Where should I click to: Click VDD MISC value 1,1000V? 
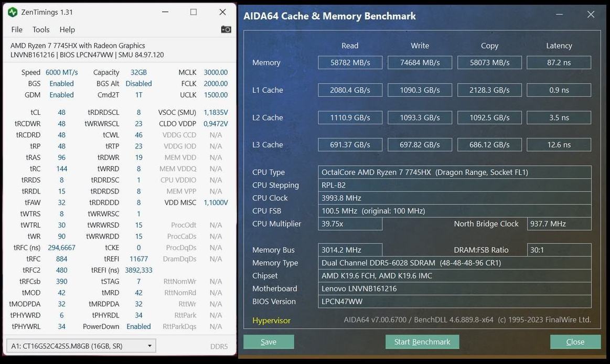tap(216, 202)
